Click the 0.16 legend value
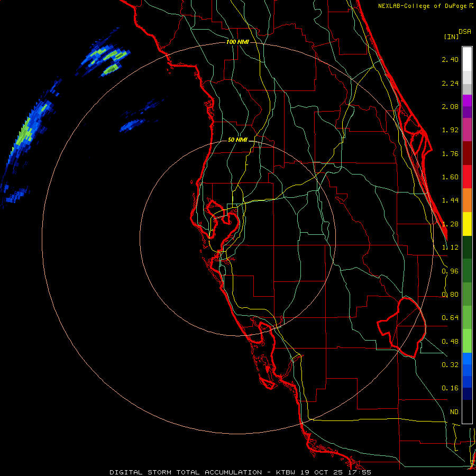The height and width of the screenshot is (476, 476). pyautogui.click(x=450, y=388)
